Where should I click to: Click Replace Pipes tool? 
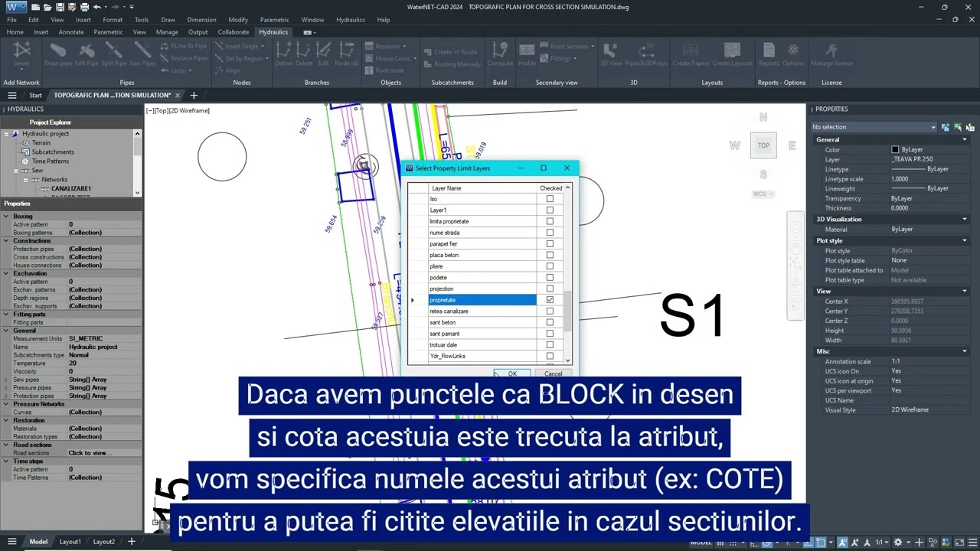coord(184,58)
